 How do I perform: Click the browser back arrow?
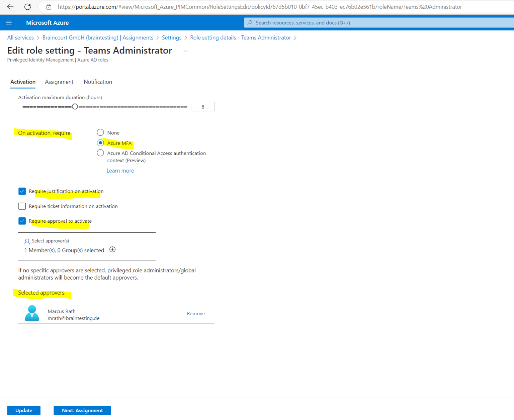[x=10, y=7]
